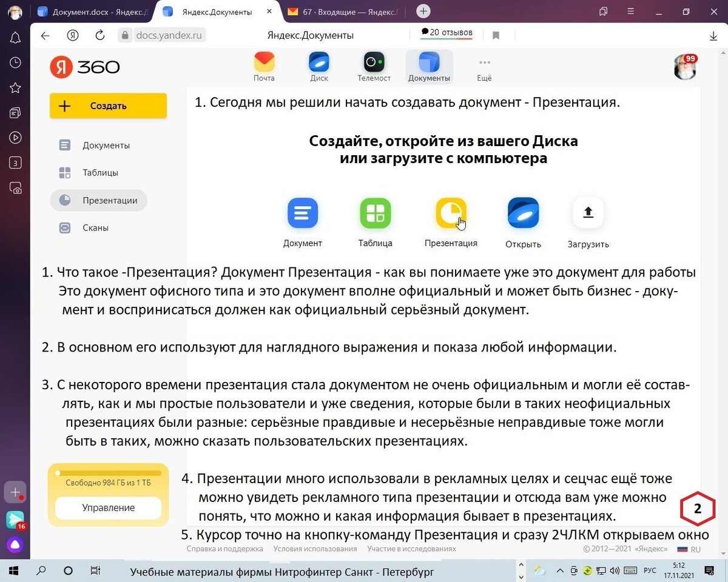Reload the page with refresh icon
728x582 pixels.
100,36
